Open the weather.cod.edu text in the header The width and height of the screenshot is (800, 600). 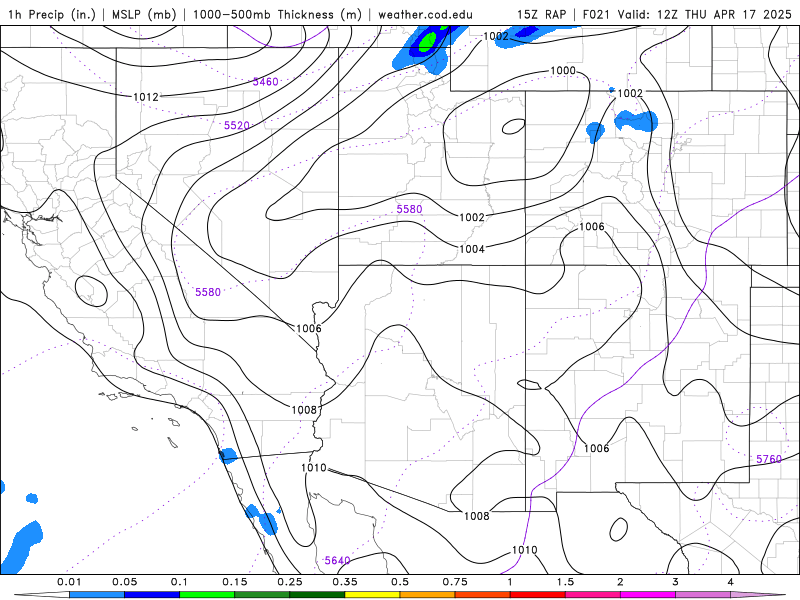coord(425,14)
